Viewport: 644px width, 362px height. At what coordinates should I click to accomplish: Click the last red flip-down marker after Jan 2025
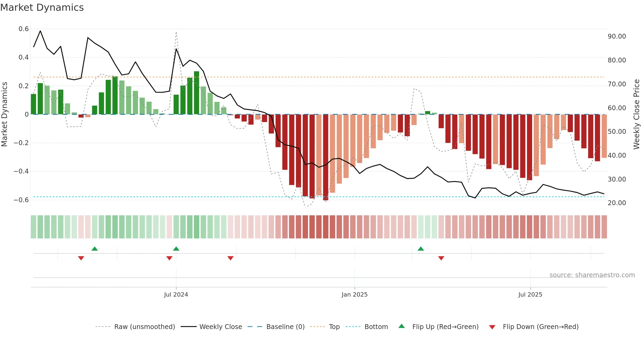click(x=441, y=258)
